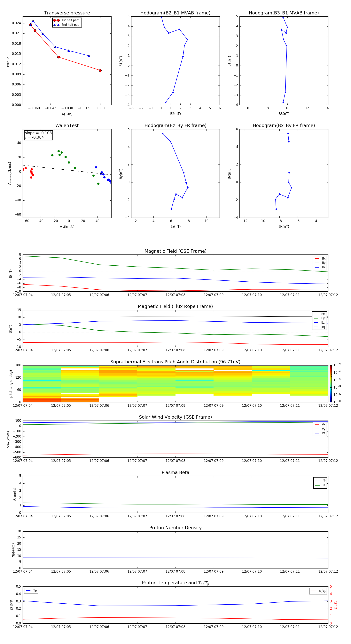This screenshot has height=644, width=351.
Task: Click the 'Magnetic Field (Flux Rope Frame)' title
Action: [x=175, y=306]
